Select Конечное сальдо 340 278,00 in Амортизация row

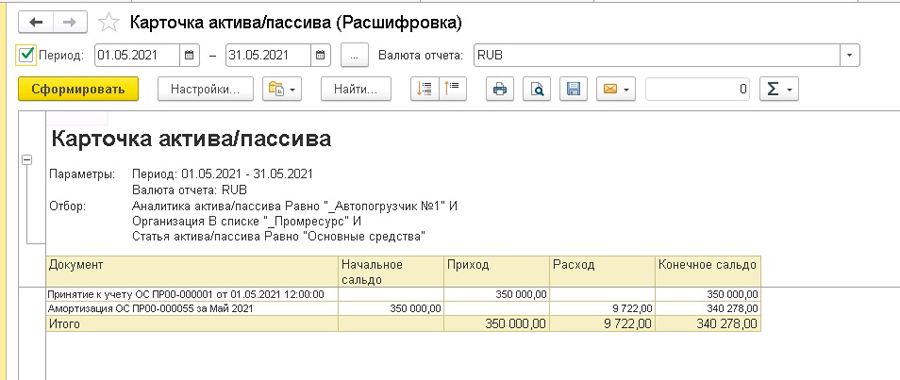point(708,308)
